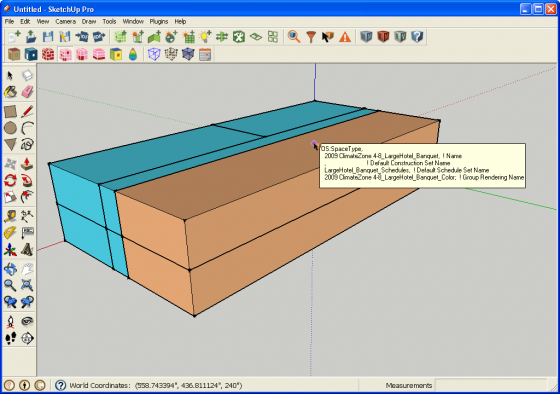Choose the Paint Bucket tool

tap(10, 92)
